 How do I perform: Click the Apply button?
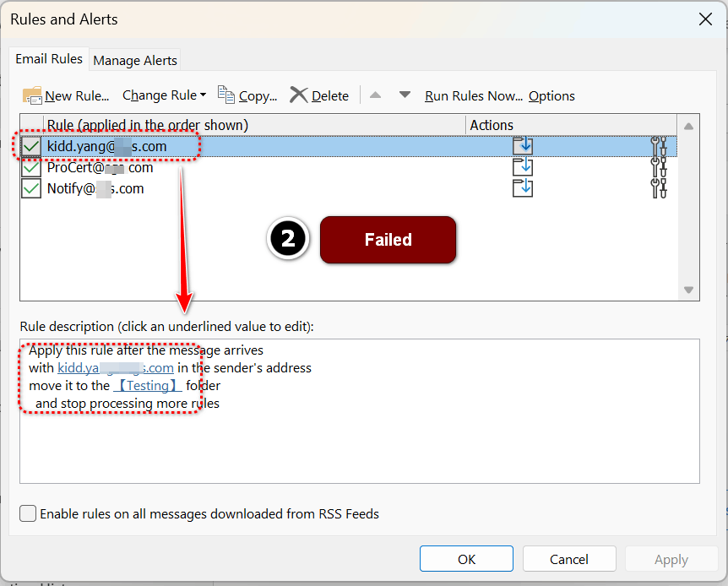[x=671, y=559]
